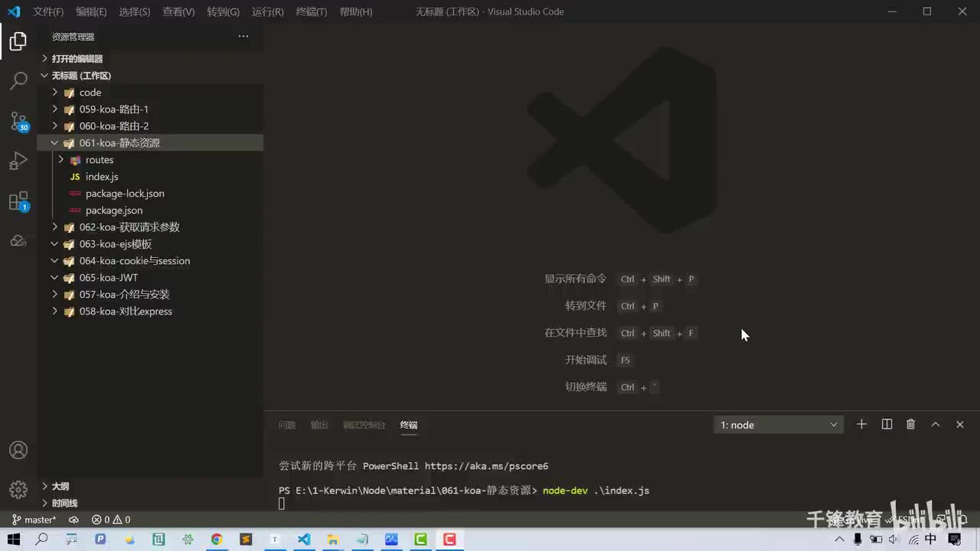This screenshot has width=980, height=551.
Task: Open Sublime Text from the taskbar
Action: tap(246, 540)
